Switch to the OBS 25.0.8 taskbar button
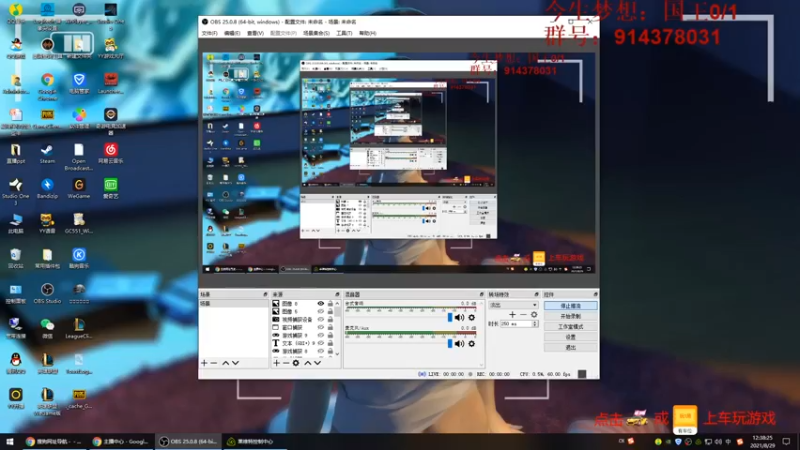Screen dimensions: 800x450 [188, 441]
